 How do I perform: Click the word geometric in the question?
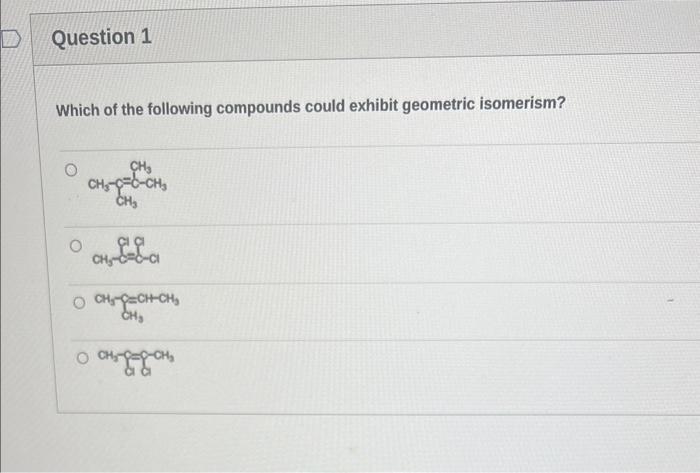tap(438, 105)
